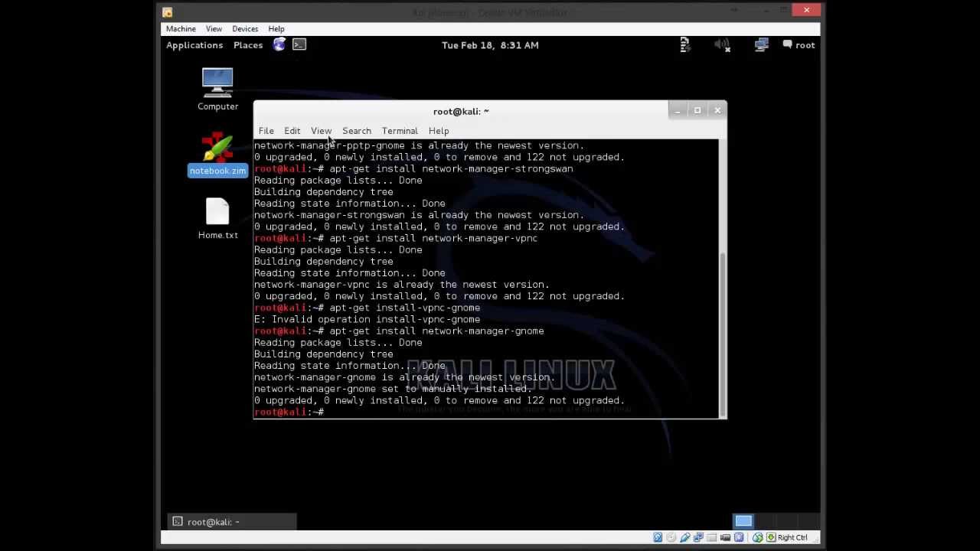This screenshot has height=551, width=980.
Task: Launch terminal from top panel icon
Action: click(299, 45)
